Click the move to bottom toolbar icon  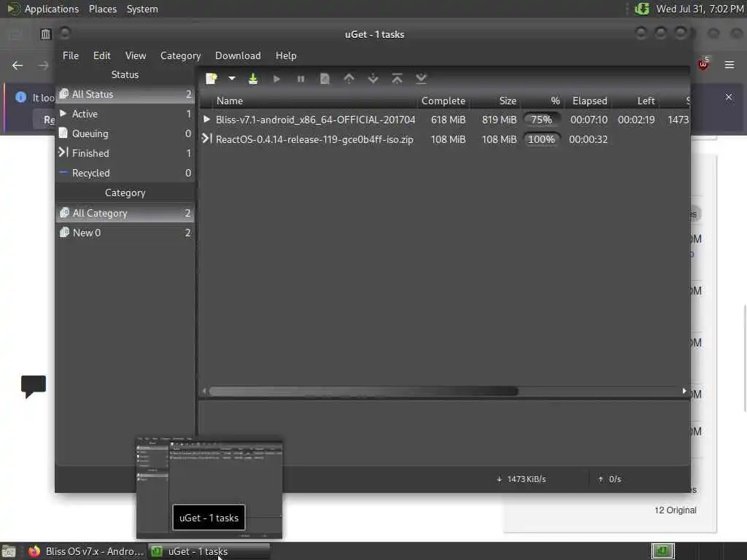pos(421,79)
